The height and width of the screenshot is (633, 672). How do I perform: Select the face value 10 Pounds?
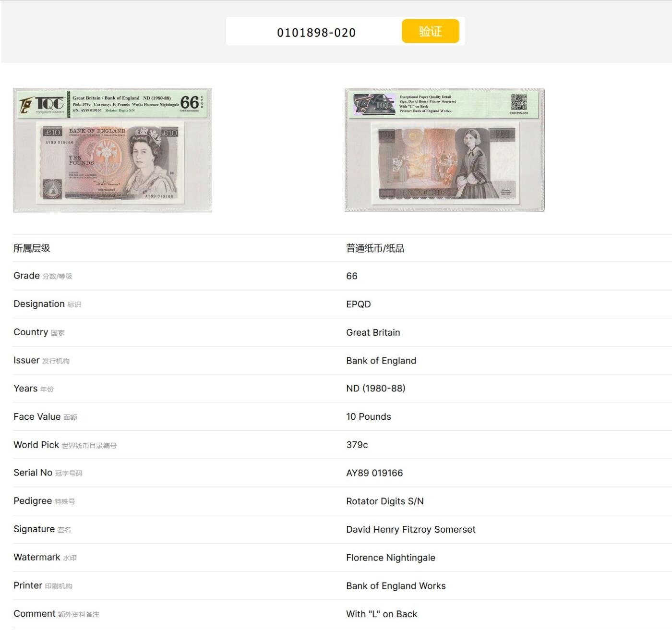369,416
